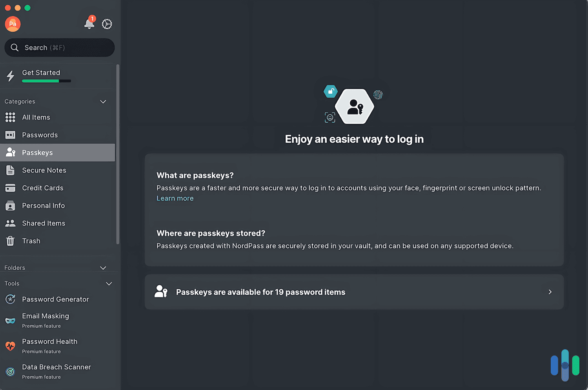View Shared Items in the sidebar

pyautogui.click(x=44, y=223)
